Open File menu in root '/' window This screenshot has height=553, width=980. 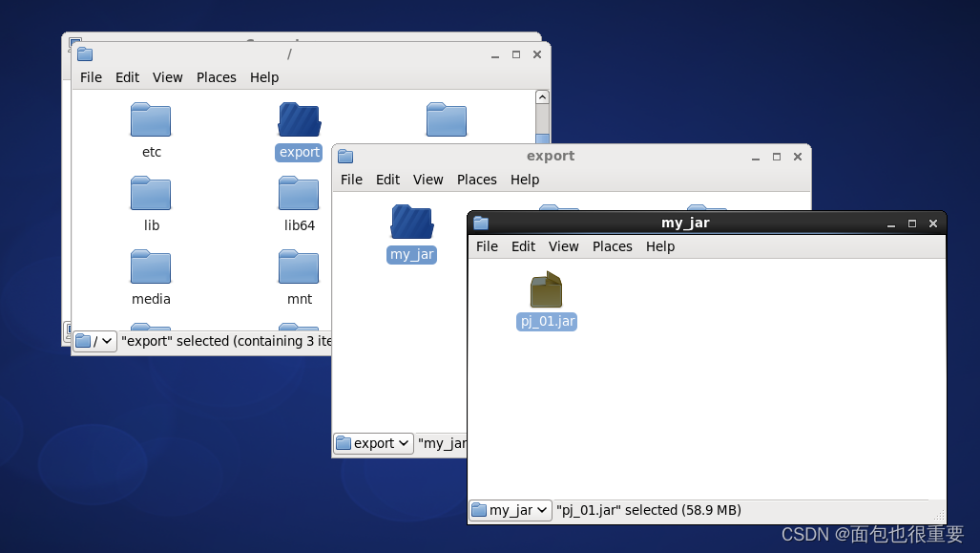pyautogui.click(x=91, y=77)
